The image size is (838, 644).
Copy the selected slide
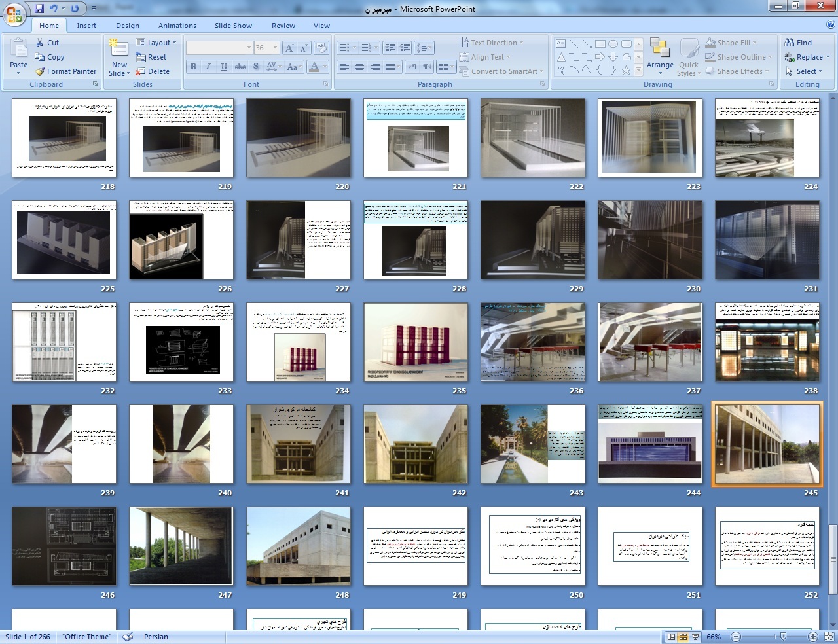pos(49,57)
